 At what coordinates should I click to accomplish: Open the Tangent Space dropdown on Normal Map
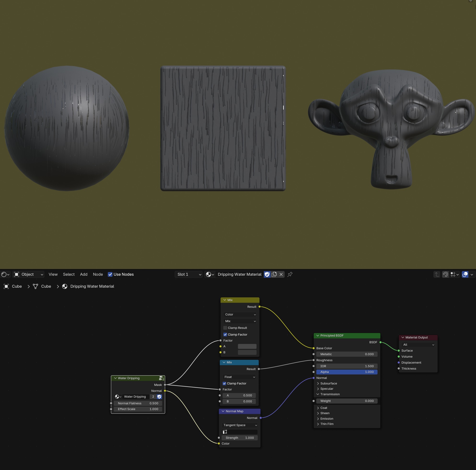[x=240, y=425]
